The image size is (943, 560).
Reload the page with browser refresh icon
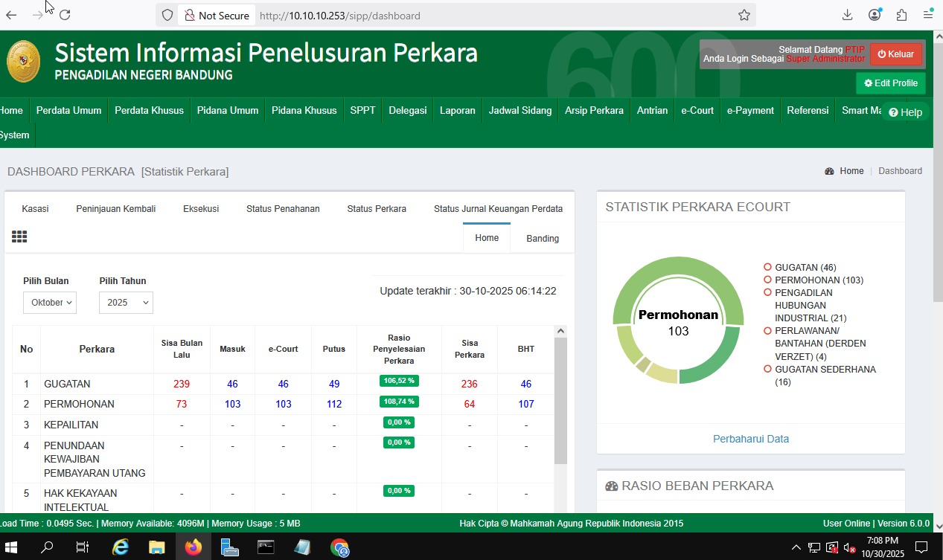click(65, 15)
